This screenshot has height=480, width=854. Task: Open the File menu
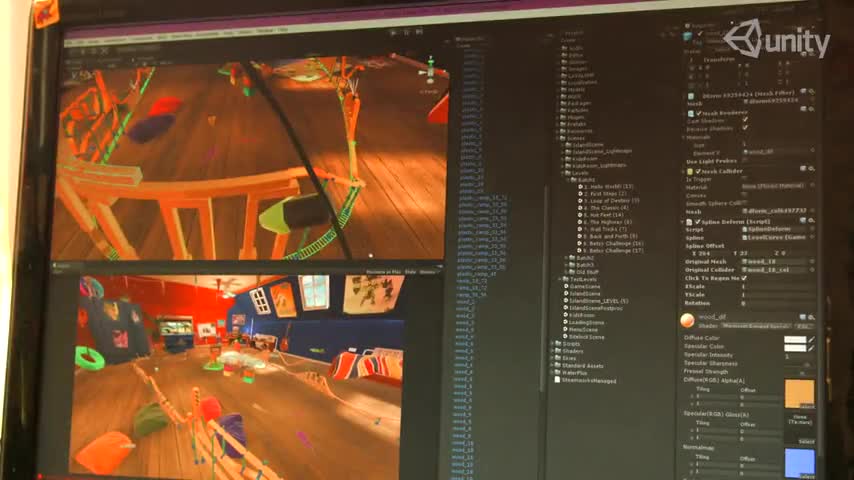click(69, 41)
